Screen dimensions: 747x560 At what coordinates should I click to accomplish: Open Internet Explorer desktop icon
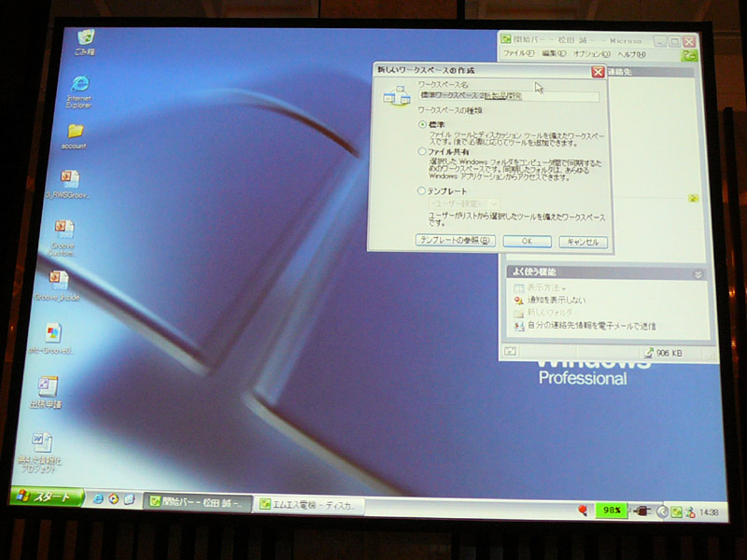point(79,84)
